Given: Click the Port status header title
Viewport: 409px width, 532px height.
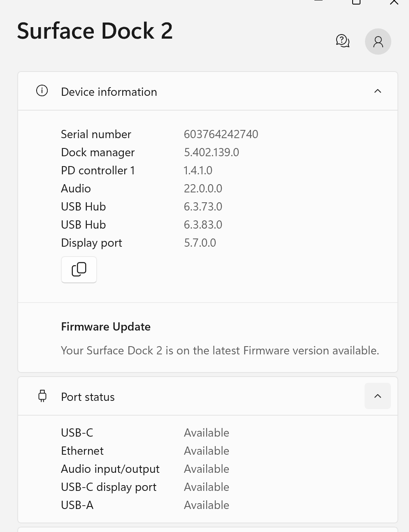Looking at the screenshot, I should [x=88, y=397].
